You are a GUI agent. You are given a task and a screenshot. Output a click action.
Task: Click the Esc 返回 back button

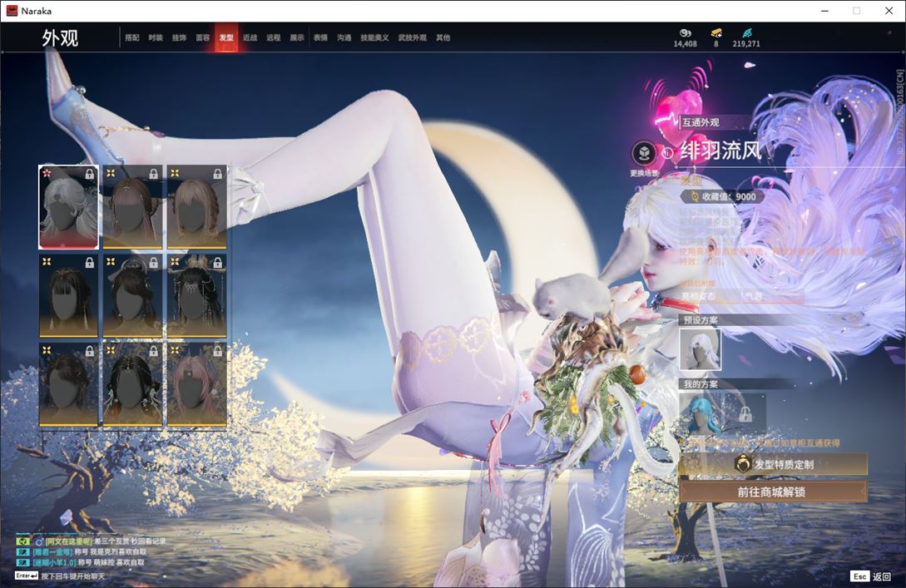871,576
